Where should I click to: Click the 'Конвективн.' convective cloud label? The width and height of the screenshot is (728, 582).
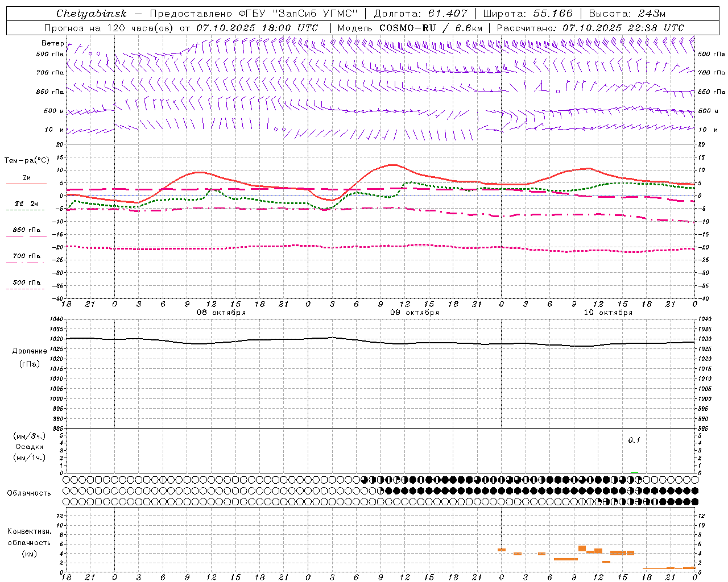(30, 531)
